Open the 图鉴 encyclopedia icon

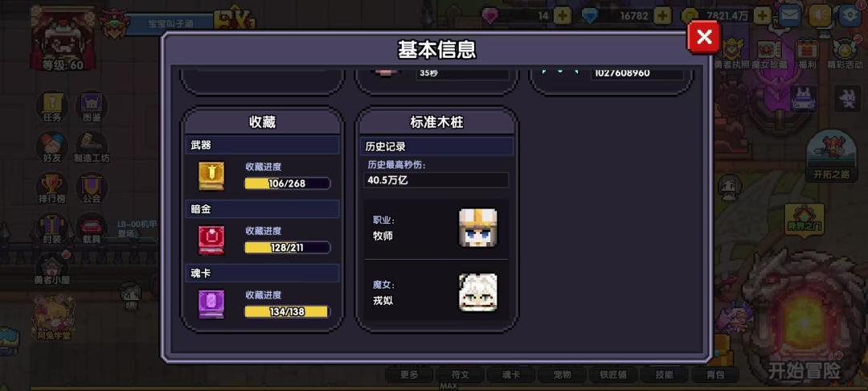(92, 108)
